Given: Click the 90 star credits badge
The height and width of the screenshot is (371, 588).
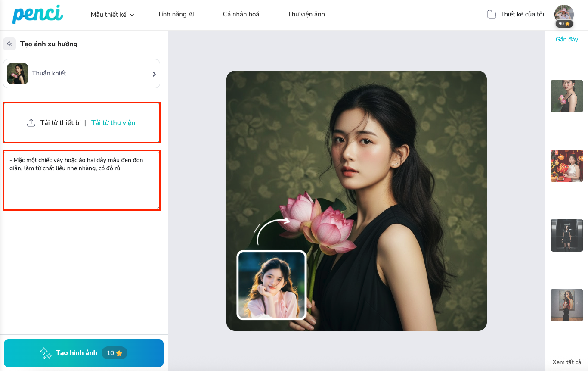Looking at the screenshot, I should pyautogui.click(x=564, y=24).
